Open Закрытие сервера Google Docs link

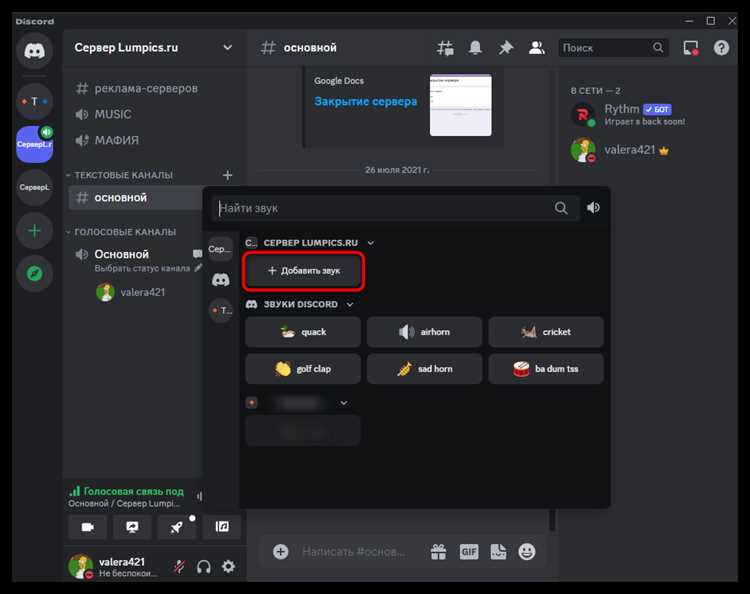point(365,101)
